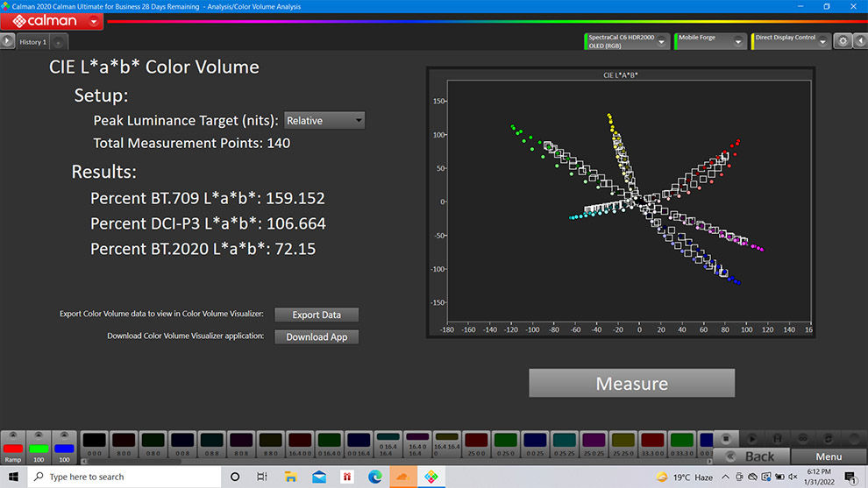Select the green 100 swatch
This screenshot has width=868, height=488.
(39, 447)
